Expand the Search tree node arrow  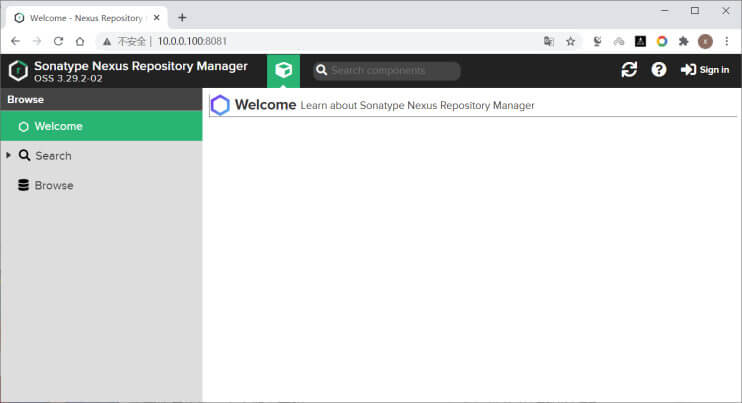(9, 155)
